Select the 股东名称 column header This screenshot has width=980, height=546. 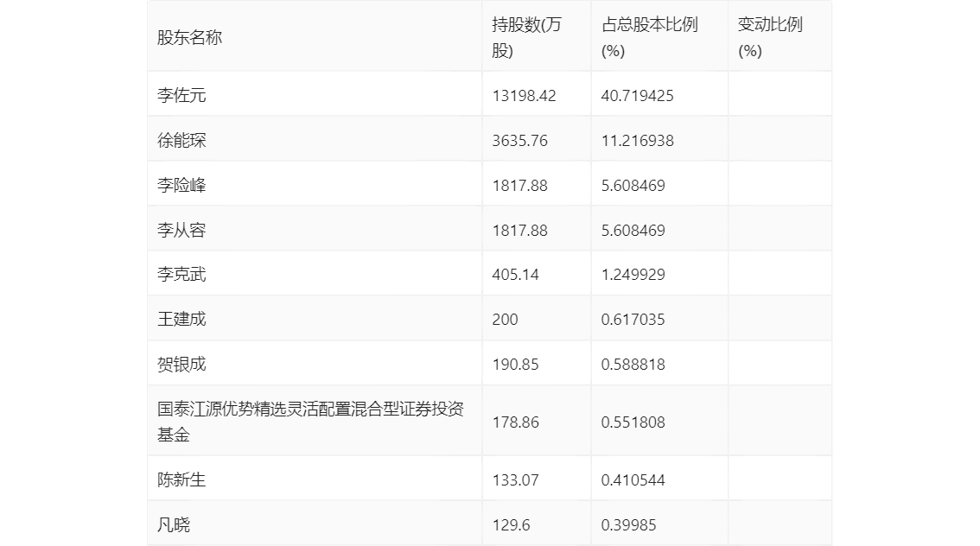pos(189,37)
